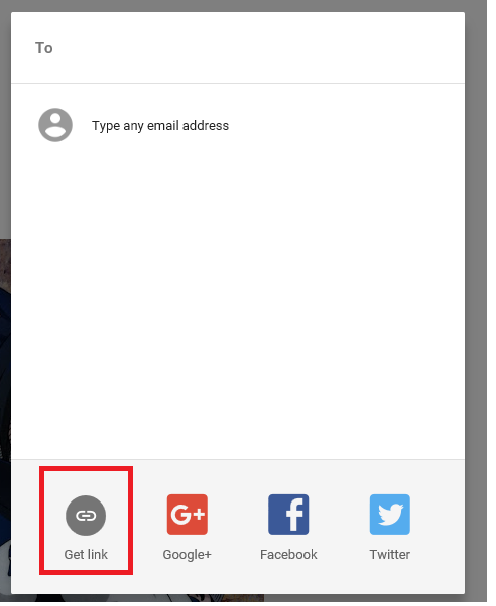Image resolution: width=496 pixels, height=606 pixels.
Task: Select the "Get link" text label
Action: click(86, 554)
